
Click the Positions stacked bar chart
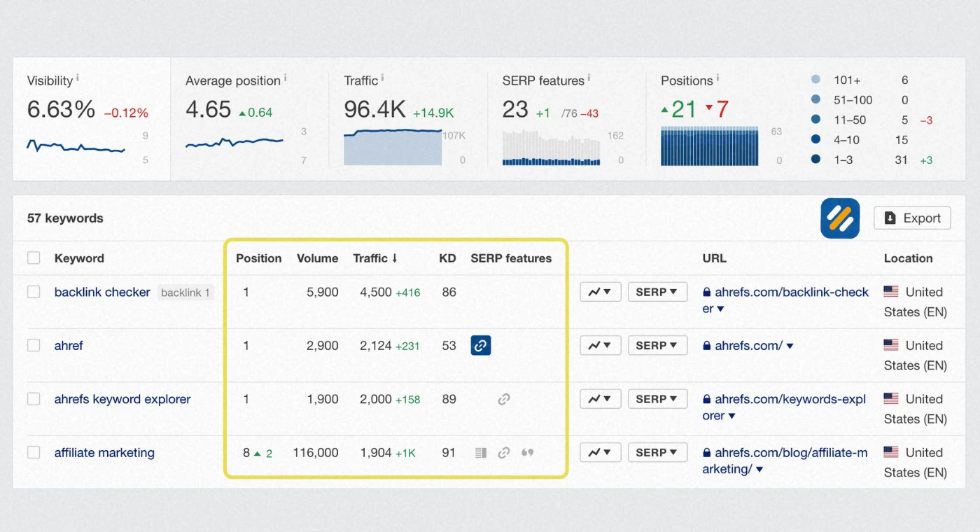[x=710, y=146]
